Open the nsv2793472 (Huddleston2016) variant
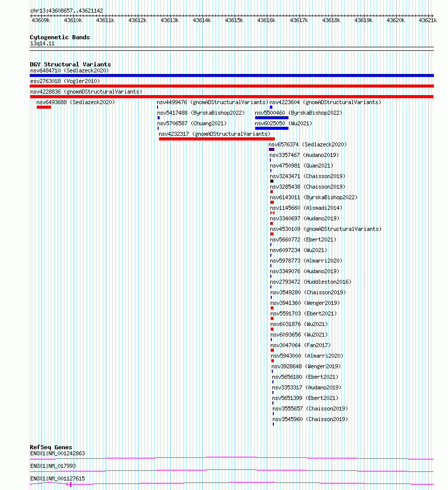This screenshot has height=490, width=448. [x=311, y=282]
